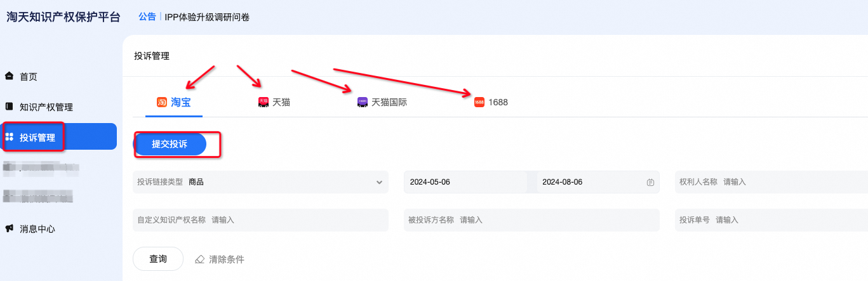
Task: Focus the 权利人名称 input field
Action: (771, 182)
